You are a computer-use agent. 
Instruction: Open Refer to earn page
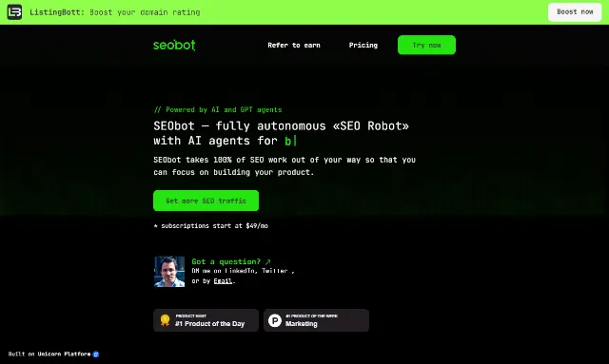tap(294, 45)
